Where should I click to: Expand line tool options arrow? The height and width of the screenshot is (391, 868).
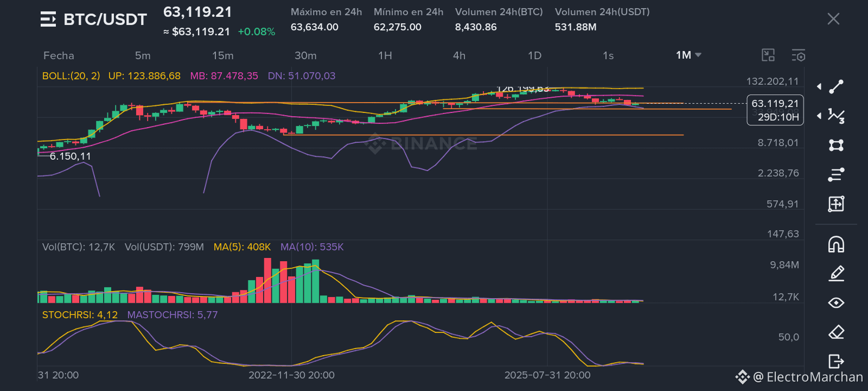[819, 87]
